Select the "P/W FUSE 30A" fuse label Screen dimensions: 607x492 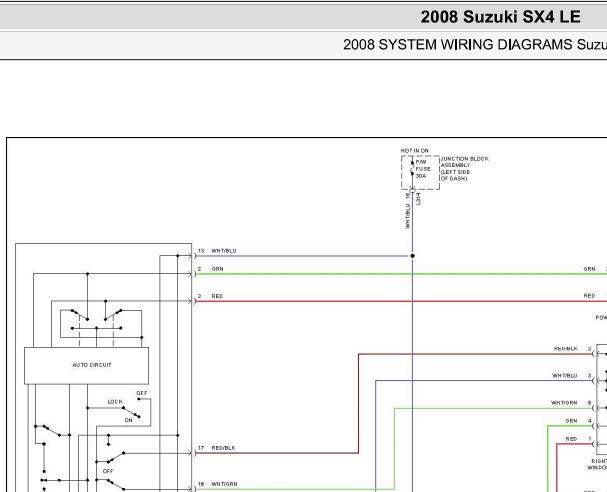pos(423,169)
